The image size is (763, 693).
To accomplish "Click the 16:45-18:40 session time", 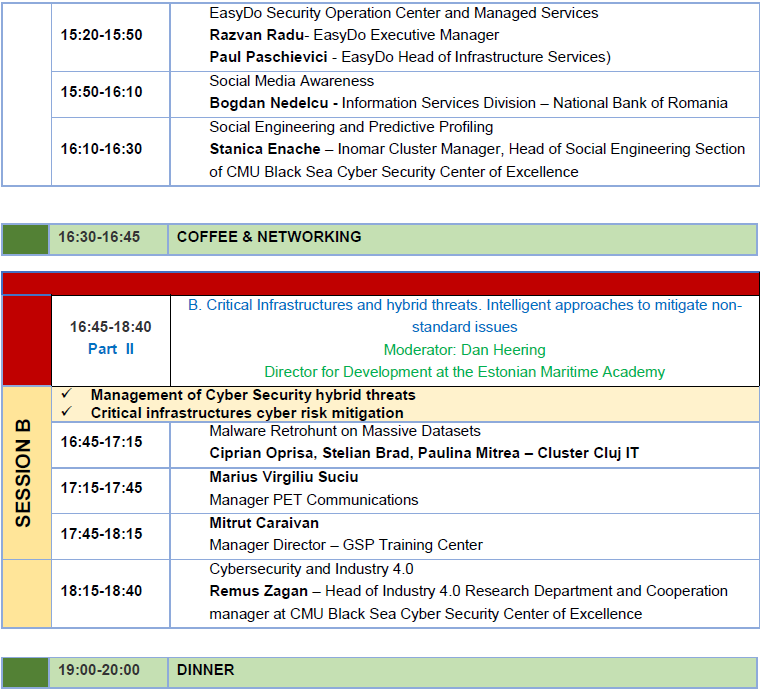I will tap(110, 327).
